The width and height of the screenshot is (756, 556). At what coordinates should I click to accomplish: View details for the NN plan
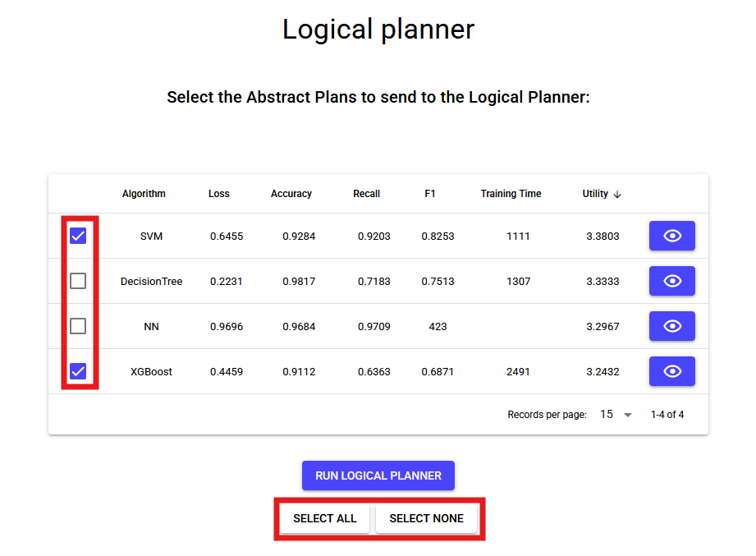click(x=671, y=326)
